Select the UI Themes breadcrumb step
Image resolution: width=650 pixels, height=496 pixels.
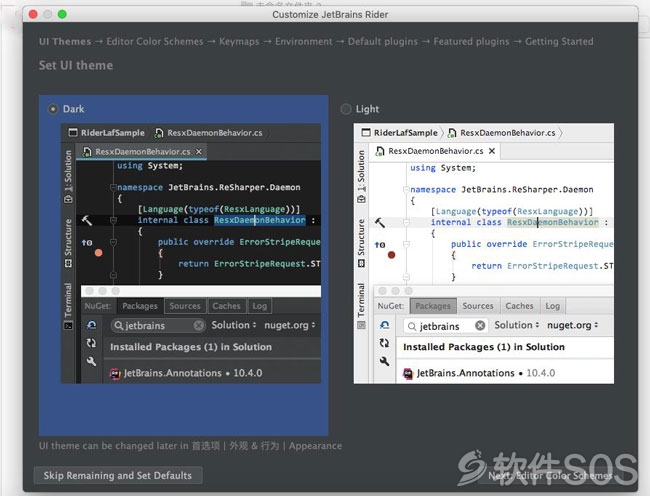pyautogui.click(x=65, y=41)
